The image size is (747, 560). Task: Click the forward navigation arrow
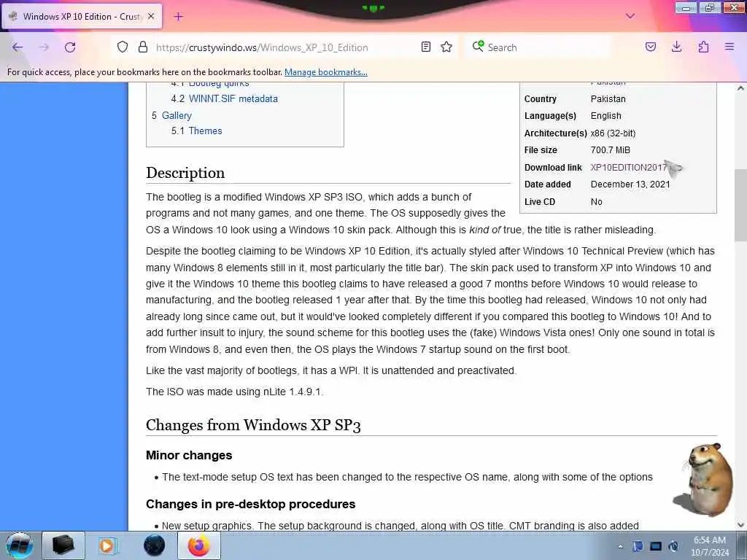coord(44,47)
